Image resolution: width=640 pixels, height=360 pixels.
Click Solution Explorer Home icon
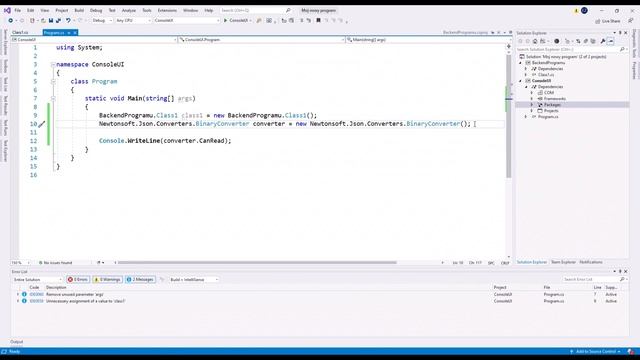point(535,41)
